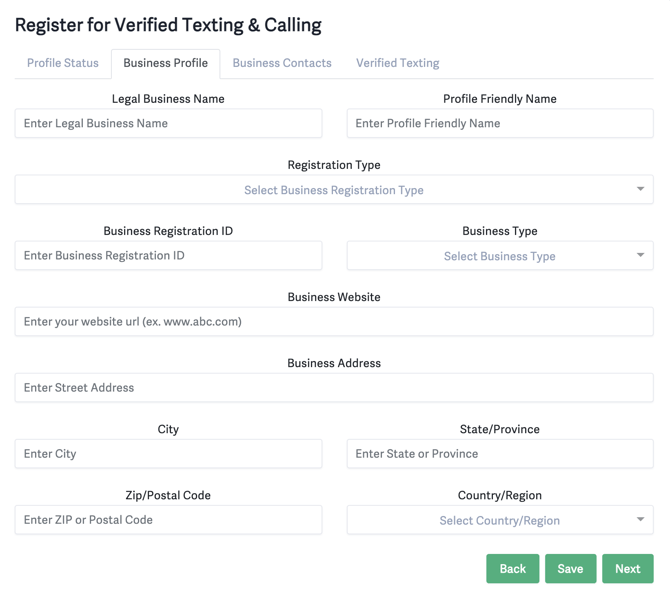This screenshot has height=598, width=670.
Task: Click the ZIP or Postal Code field
Action: point(168,520)
